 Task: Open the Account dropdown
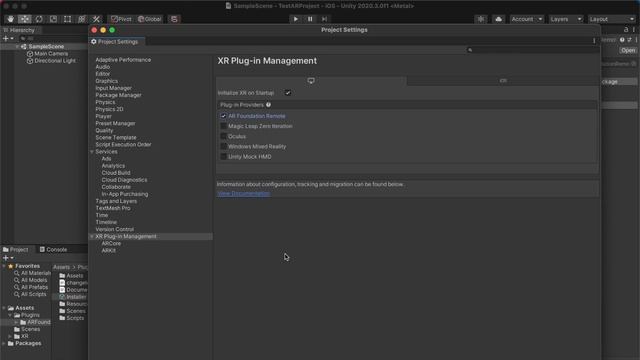click(x=527, y=19)
